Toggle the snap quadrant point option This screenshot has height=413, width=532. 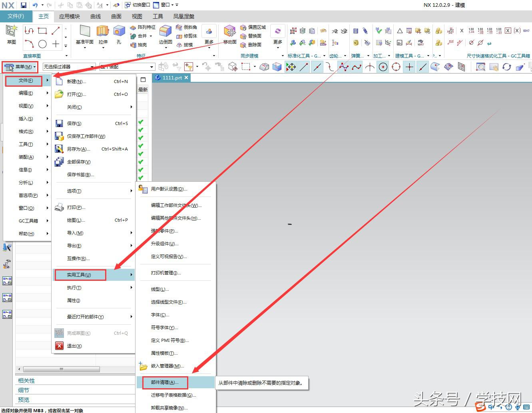pos(396,67)
